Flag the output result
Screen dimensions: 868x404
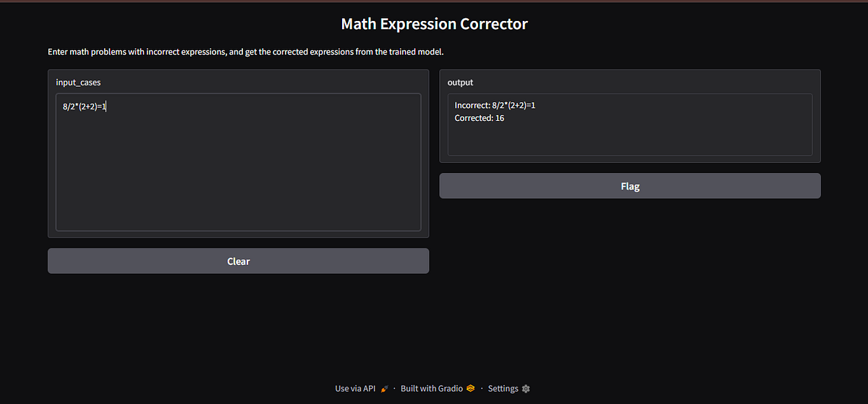point(630,186)
